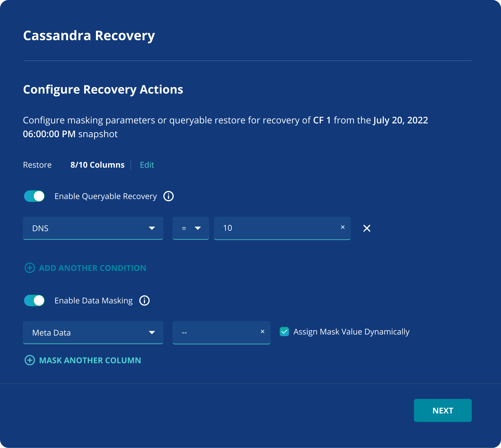Click the Restore label
The width and height of the screenshot is (501, 448).
point(37,165)
